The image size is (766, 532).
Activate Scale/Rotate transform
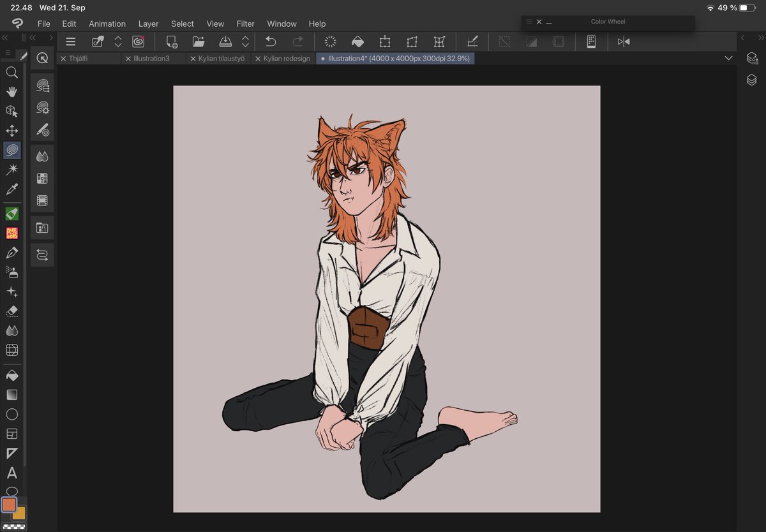point(385,42)
